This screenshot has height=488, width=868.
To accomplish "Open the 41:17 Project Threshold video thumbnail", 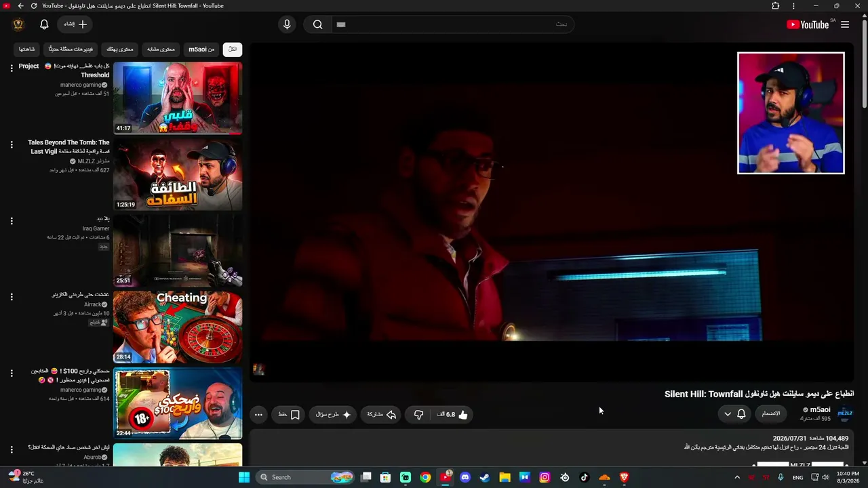I will pyautogui.click(x=178, y=98).
